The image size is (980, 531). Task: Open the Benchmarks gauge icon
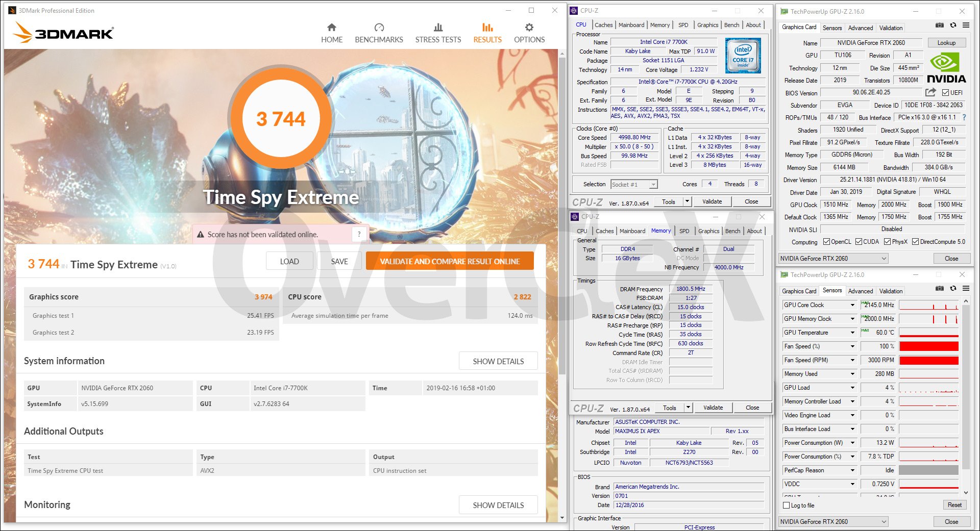(x=379, y=28)
